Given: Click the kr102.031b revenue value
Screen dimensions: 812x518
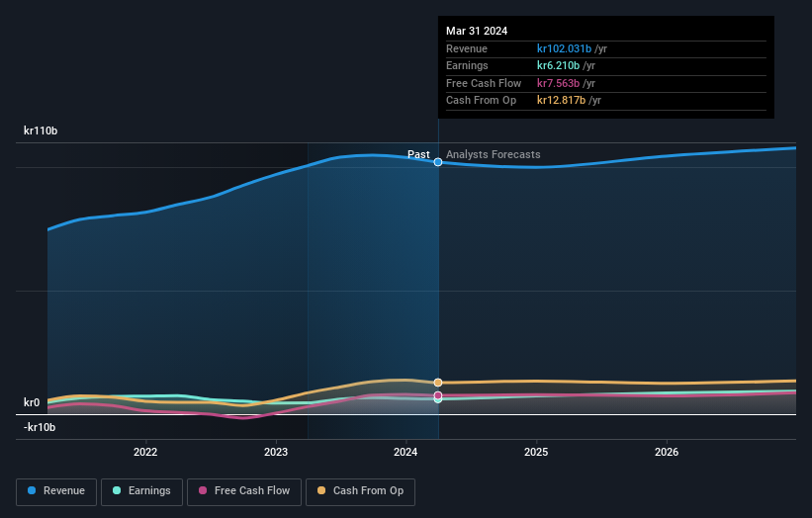Looking at the screenshot, I should tap(564, 48).
